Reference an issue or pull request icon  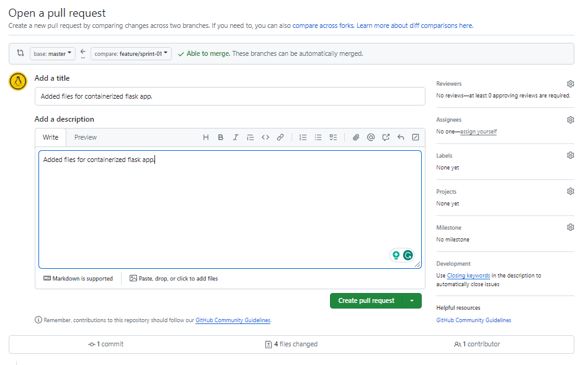(x=386, y=137)
